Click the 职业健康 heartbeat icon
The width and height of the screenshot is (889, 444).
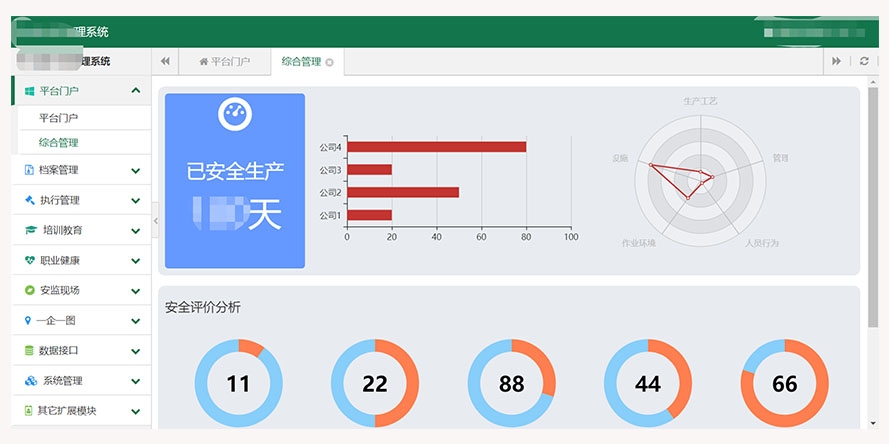(29, 260)
